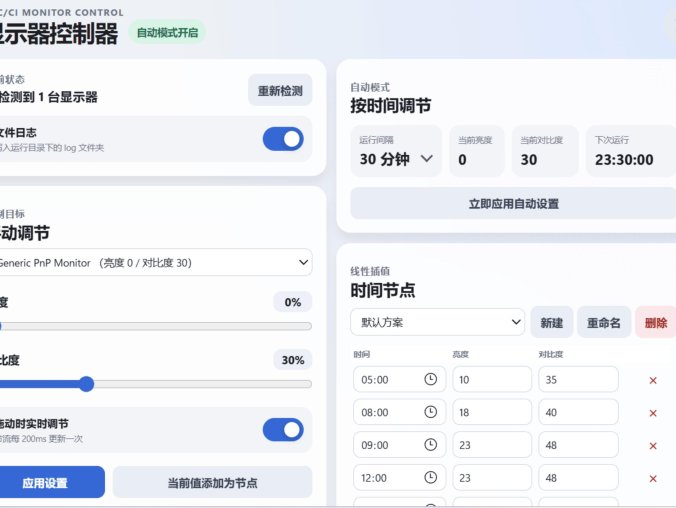Click the 自动模式开启 status badge
The height and width of the screenshot is (508, 676).
click(x=167, y=32)
